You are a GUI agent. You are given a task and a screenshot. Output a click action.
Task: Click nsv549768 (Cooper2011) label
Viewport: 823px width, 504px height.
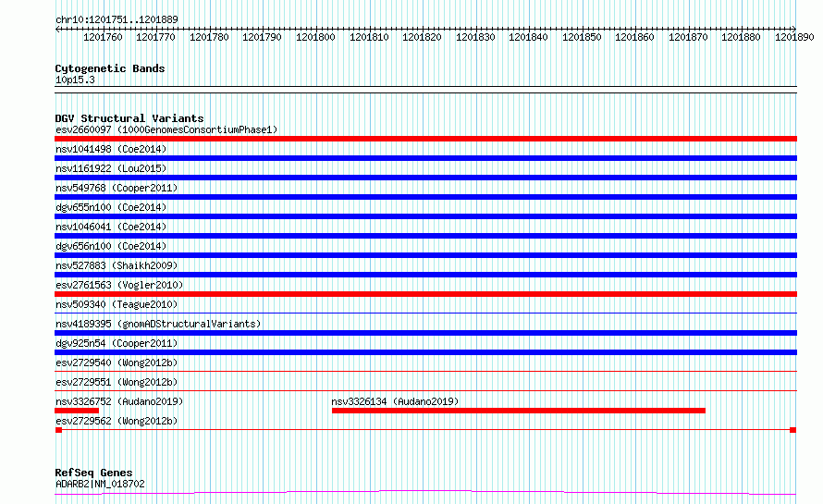click(117, 188)
